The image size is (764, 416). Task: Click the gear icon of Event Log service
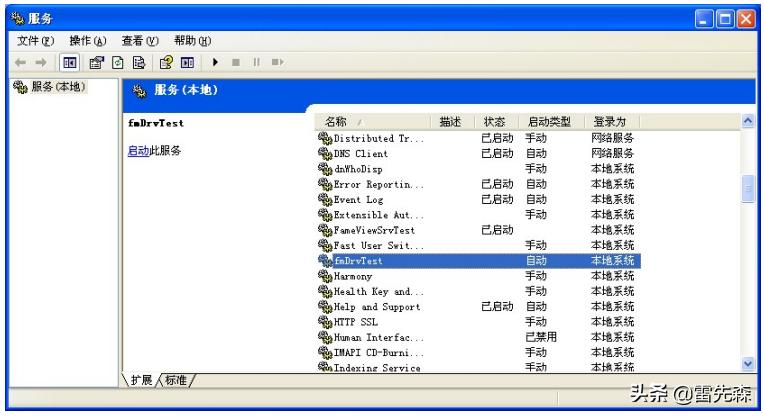(325, 200)
